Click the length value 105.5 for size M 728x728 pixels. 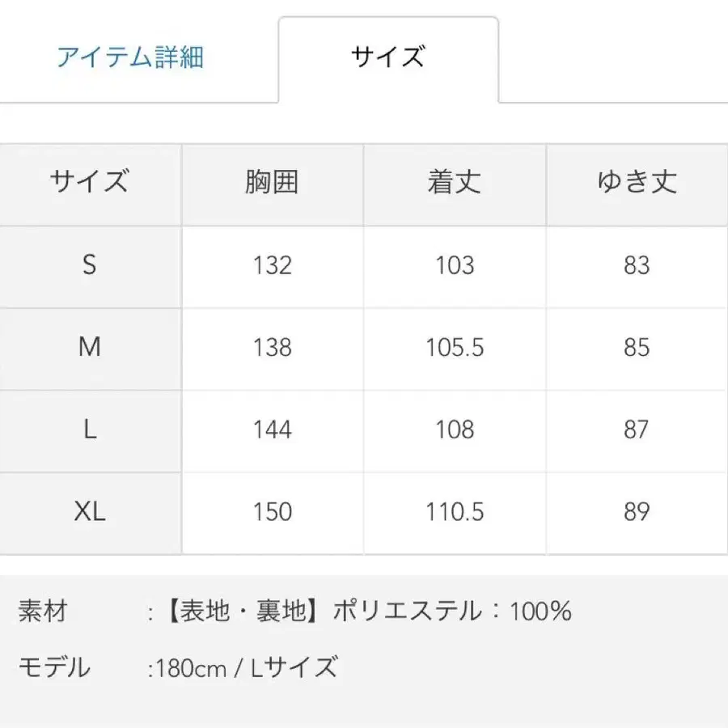455,348
